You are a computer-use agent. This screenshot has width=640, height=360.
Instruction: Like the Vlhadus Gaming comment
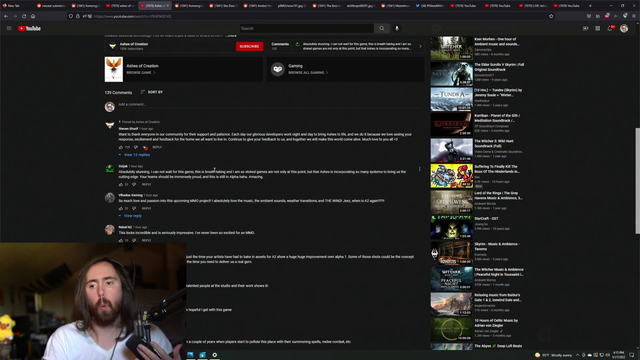point(121,209)
